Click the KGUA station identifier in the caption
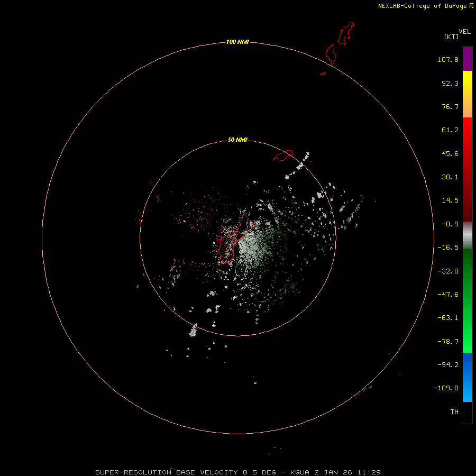The width and height of the screenshot is (476, 476). point(300,472)
